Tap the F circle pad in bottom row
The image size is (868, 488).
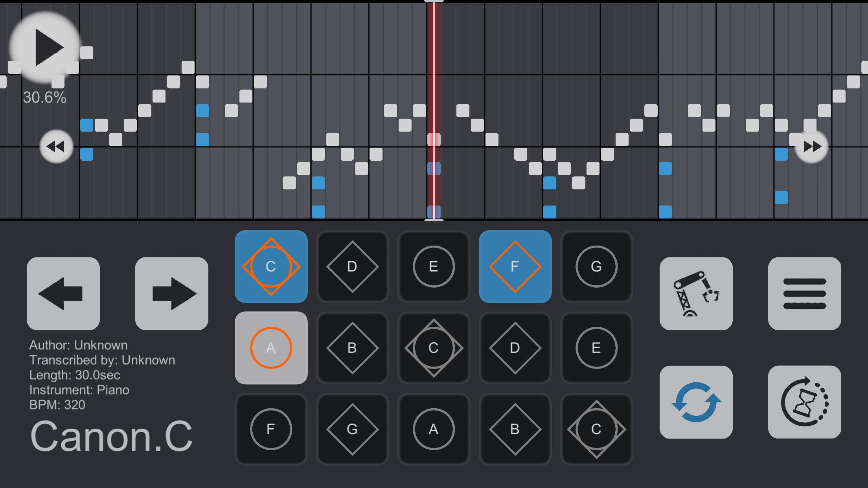271,429
